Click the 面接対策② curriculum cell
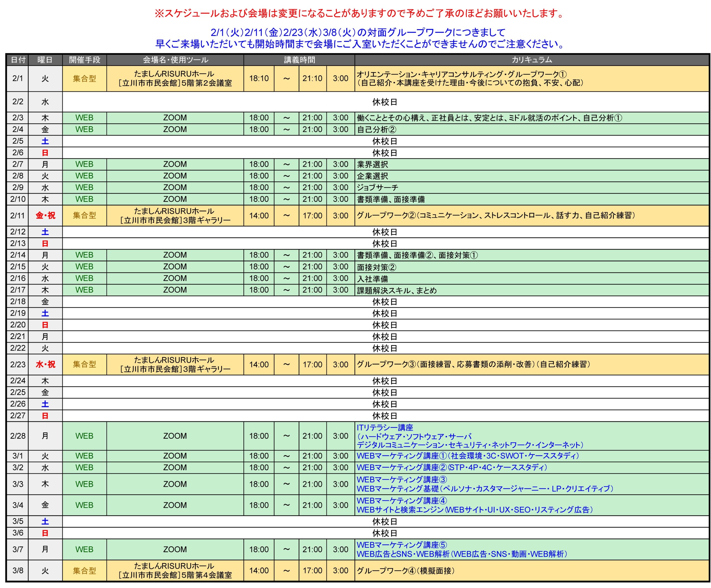Viewport: 711px width, 588px height. tap(532, 267)
